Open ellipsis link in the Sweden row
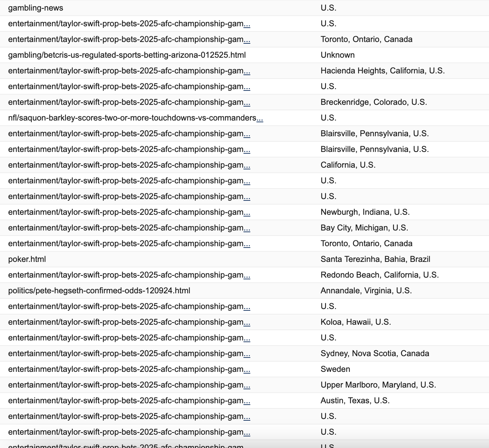Viewport: 489px width, 448px height. (247, 370)
